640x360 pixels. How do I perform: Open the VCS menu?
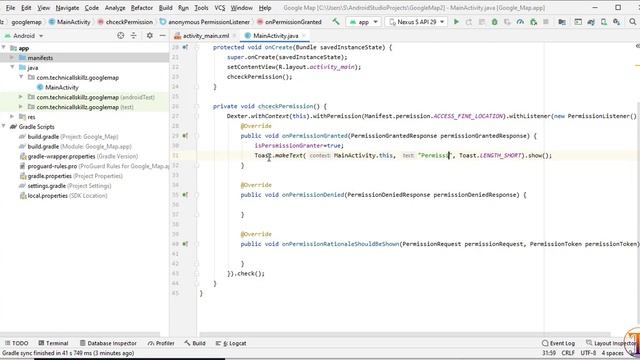point(220,8)
